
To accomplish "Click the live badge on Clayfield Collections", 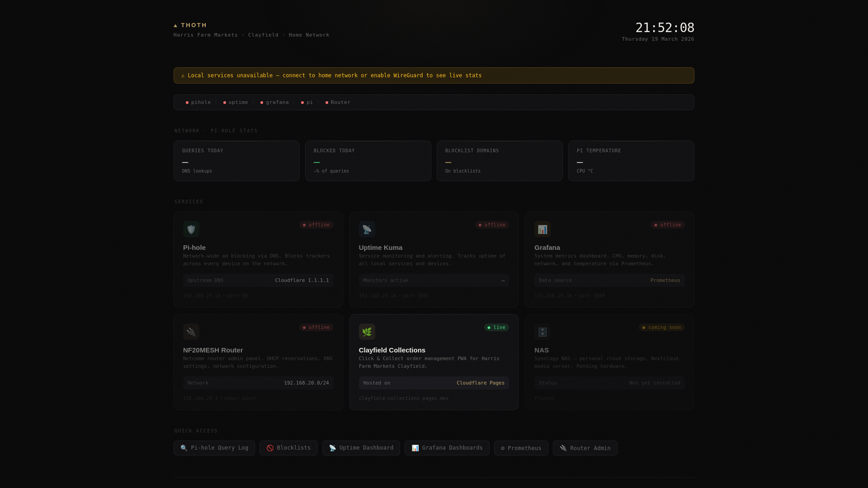I will 496,328.
